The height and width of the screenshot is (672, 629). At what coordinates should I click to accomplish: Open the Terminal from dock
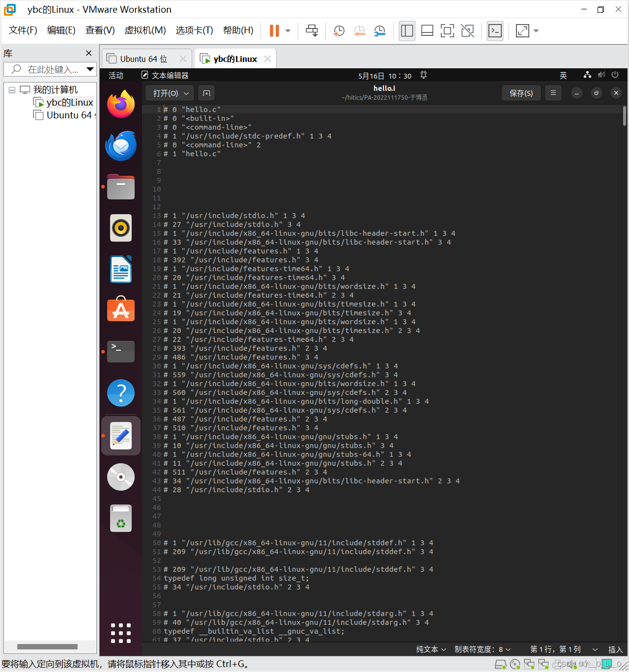(x=121, y=352)
